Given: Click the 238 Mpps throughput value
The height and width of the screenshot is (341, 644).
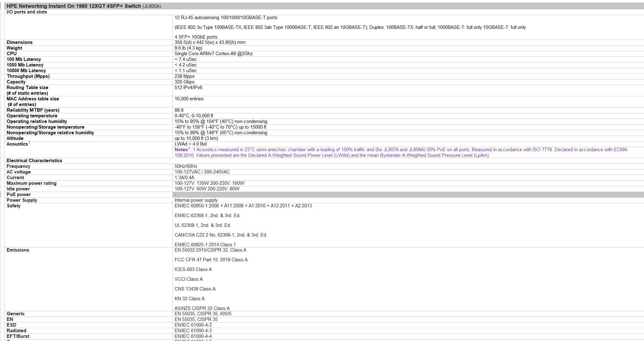Looking at the screenshot, I should coord(184,76).
